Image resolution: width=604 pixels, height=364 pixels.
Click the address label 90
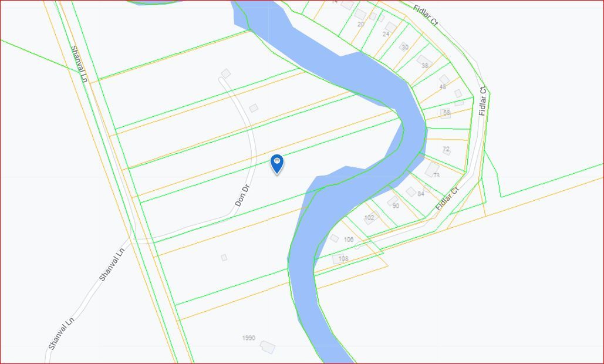396,205
